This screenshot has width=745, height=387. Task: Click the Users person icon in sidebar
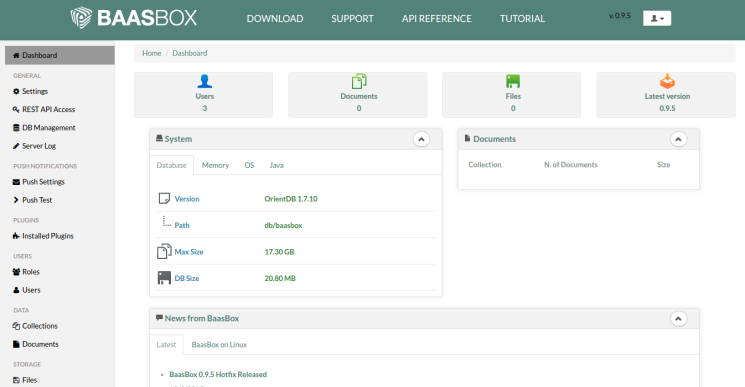(x=16, y=290)
